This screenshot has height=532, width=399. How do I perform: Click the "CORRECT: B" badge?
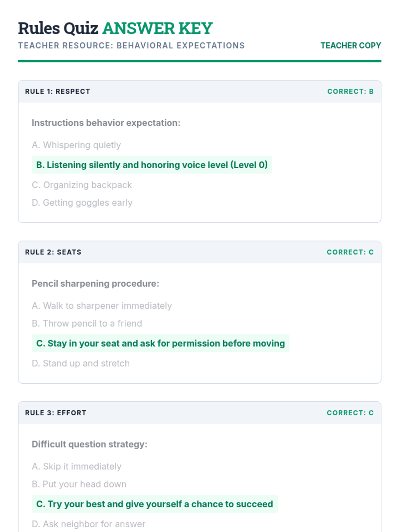[x=350, y=91]
